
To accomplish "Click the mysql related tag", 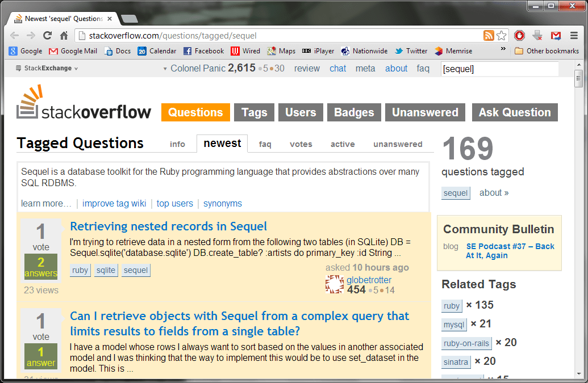I will (454, 324).
